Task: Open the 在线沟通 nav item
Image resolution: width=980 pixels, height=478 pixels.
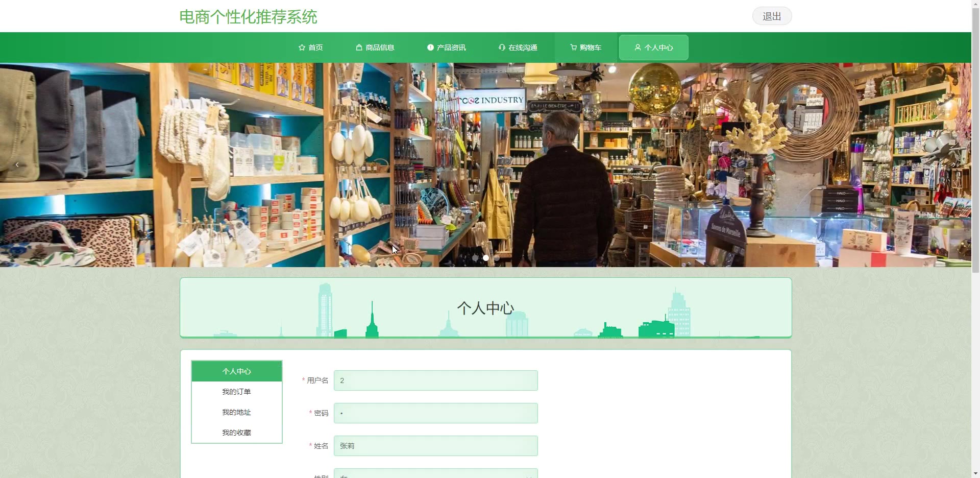Action: pyautogui.click(x=518, y=47)
